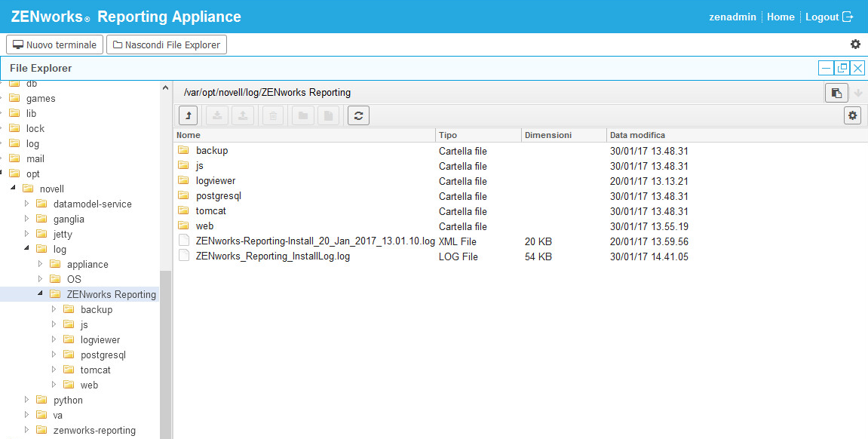Open the Home link
Image resolution: width=868 pixels, height=439 pixels.
pos(781,17)
